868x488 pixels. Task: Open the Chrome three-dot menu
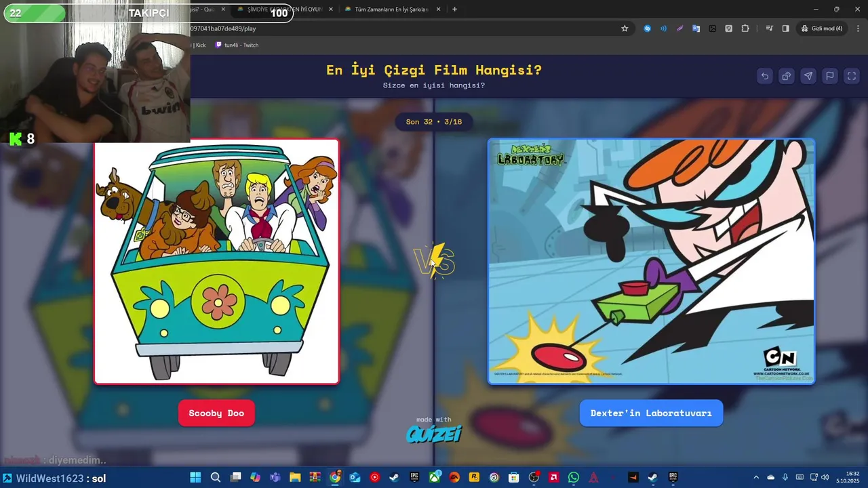click(x=858, y=28)
